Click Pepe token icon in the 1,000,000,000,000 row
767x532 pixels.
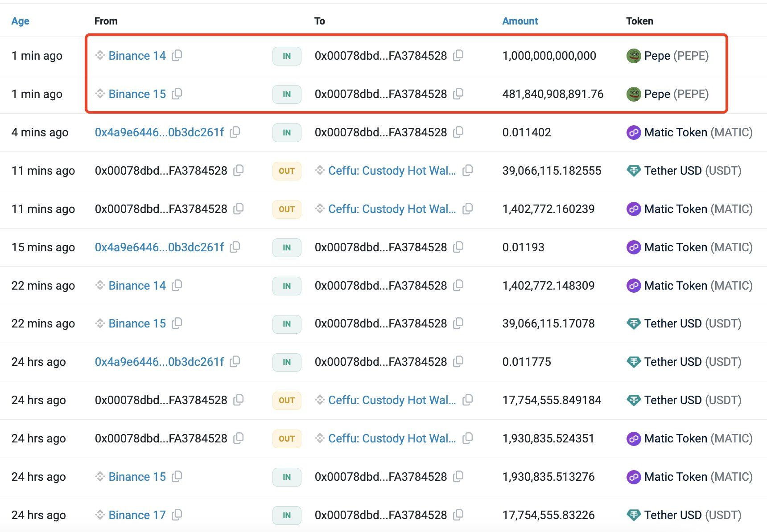(634, 56)
